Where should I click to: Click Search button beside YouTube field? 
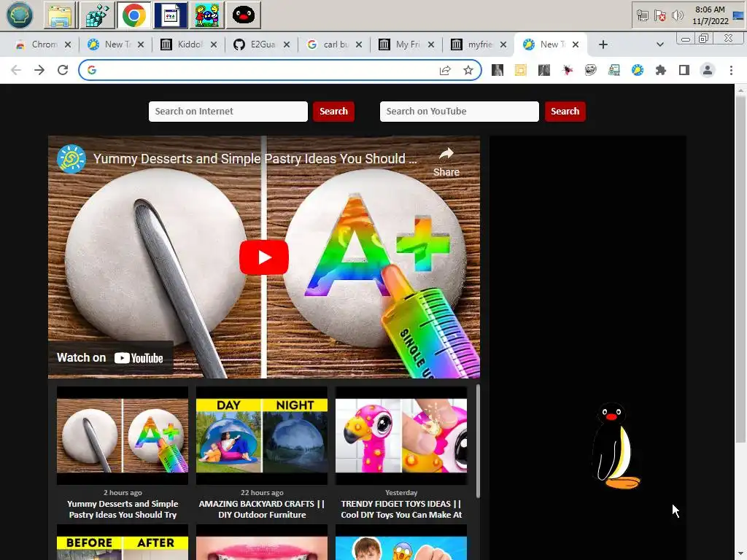coord(565,112)
